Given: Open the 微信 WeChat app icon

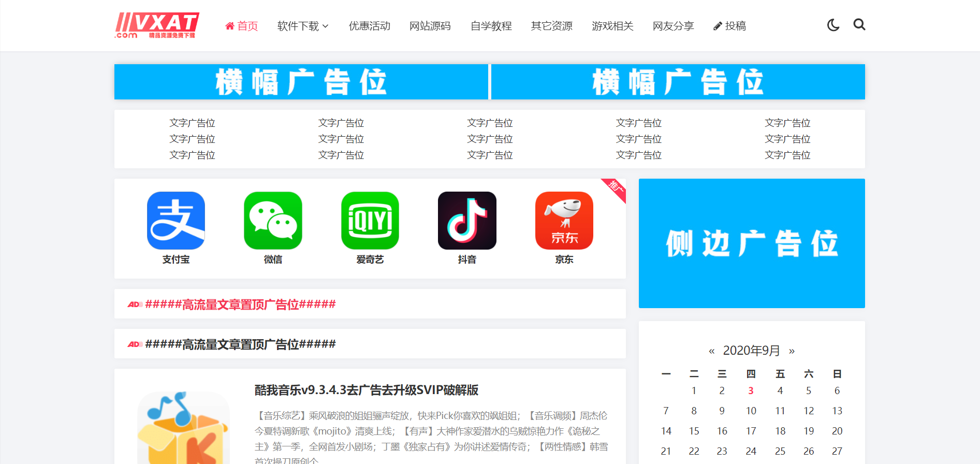Looking at the screenshot, I should coord(273,221).
